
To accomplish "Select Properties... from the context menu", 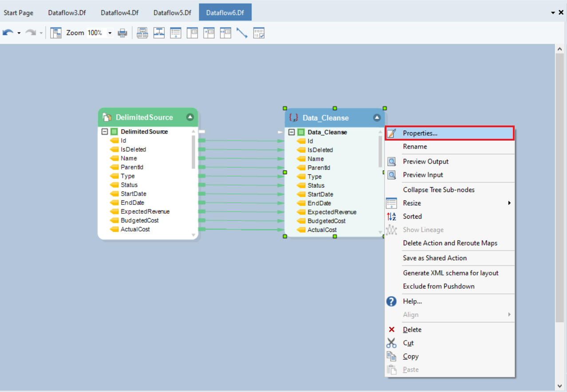I will pos(420,133).
